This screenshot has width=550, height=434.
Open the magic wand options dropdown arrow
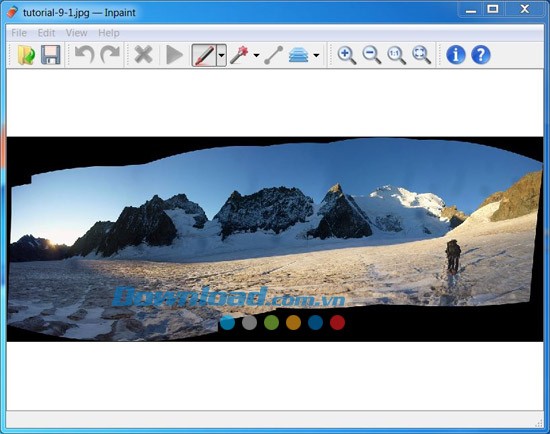256,55
